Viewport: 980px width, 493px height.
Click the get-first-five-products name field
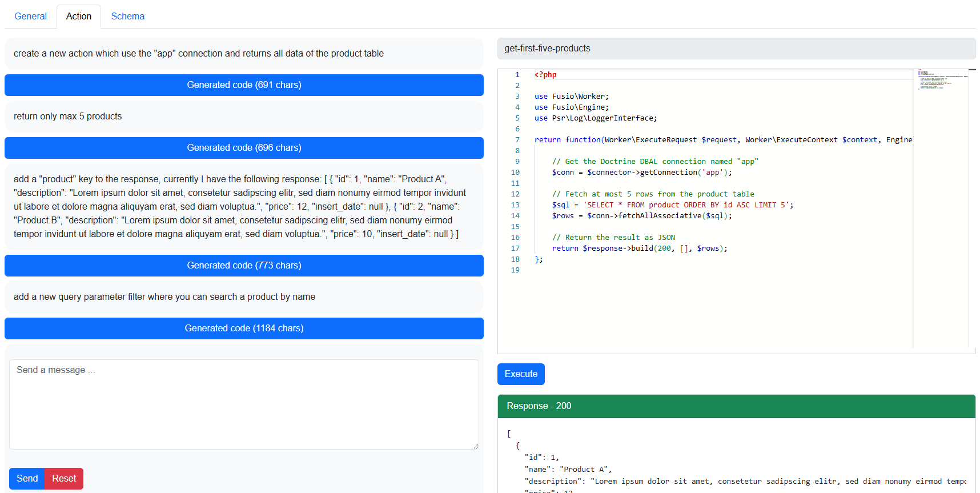tap(736, 49)
